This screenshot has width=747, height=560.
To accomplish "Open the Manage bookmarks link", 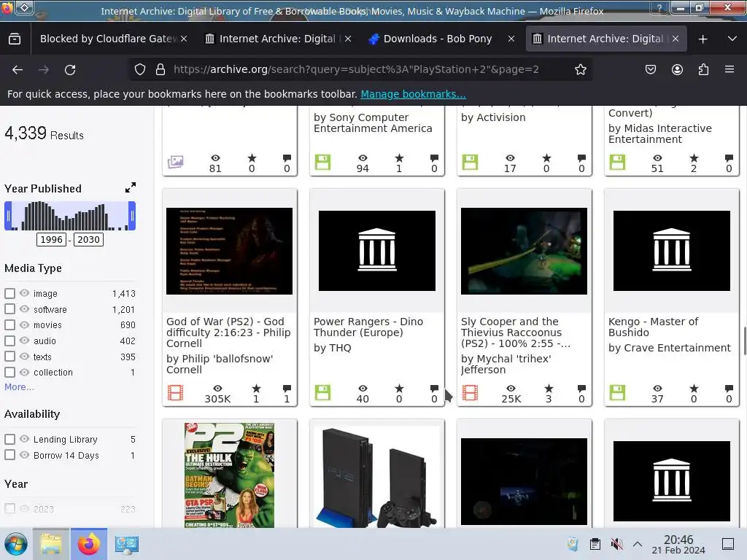I will 413,94.
